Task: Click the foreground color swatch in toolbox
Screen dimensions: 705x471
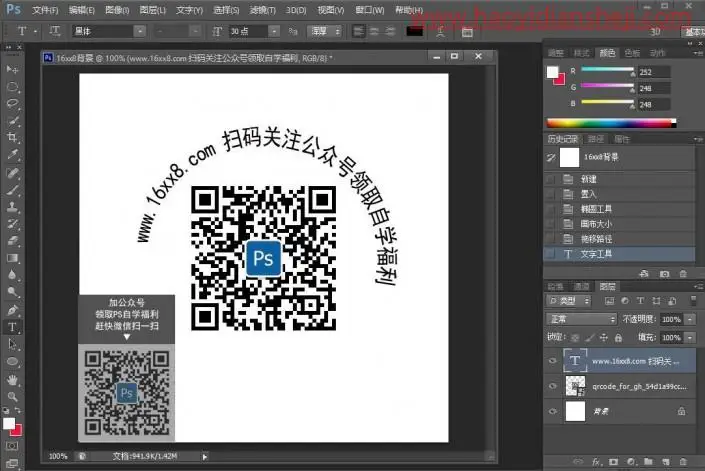Action: pos(9,423)
